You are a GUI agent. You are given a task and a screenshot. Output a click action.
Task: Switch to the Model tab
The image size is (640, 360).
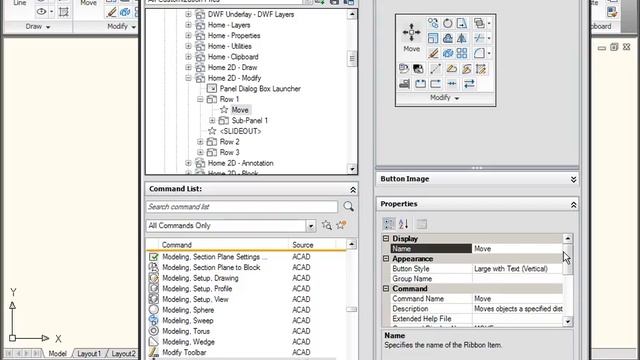tap(58, 353)
